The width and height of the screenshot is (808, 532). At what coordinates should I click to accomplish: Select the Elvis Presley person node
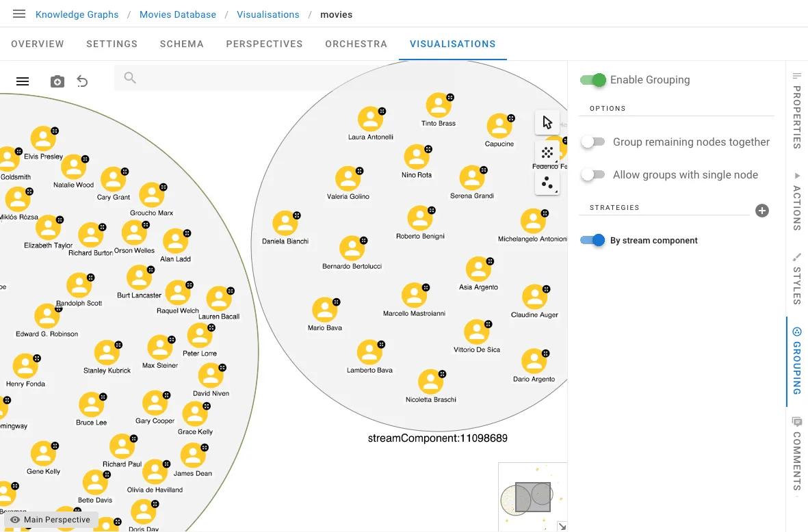43,139
